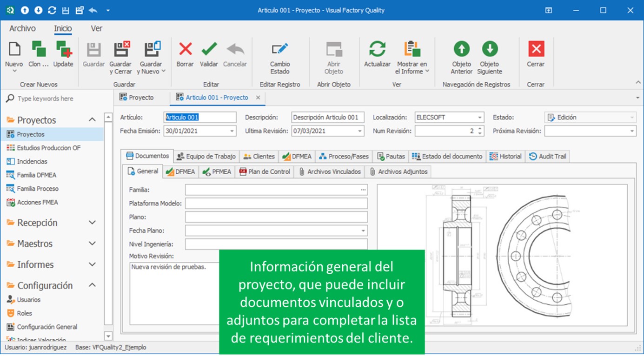Viewport: 644px width, 356px height.
Task: Click the Nuevo document icon
Action: click(x=14, y=49)
